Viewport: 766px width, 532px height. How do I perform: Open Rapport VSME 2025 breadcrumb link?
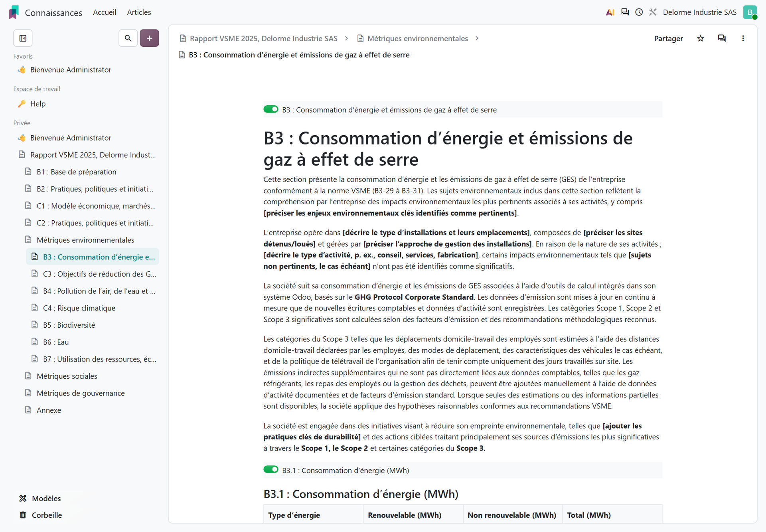pos(264,38)
